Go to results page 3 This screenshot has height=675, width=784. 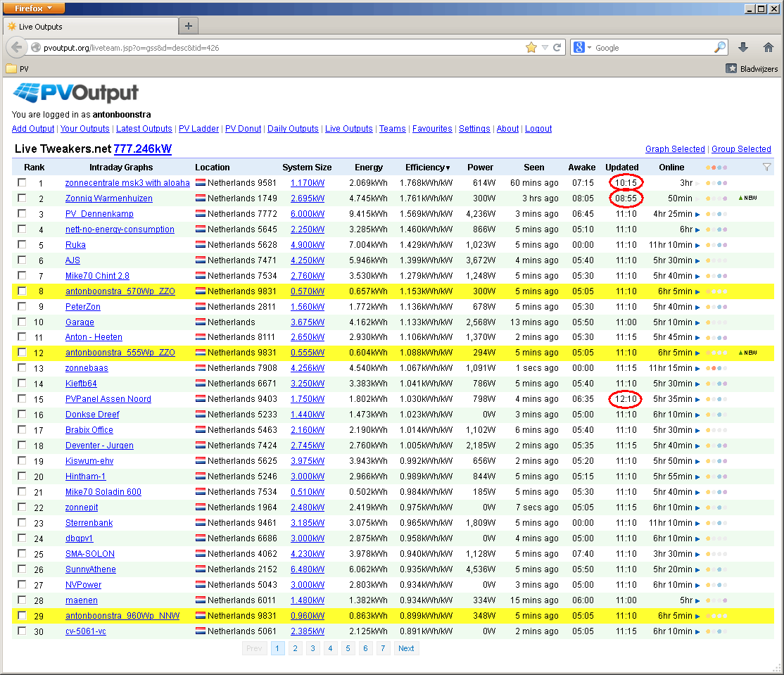coord(312,648)
